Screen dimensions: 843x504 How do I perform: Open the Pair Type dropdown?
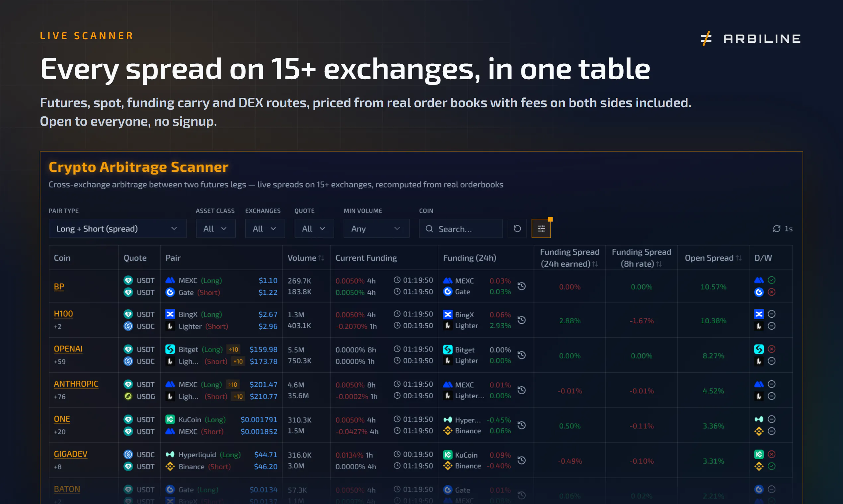point(117,228)
